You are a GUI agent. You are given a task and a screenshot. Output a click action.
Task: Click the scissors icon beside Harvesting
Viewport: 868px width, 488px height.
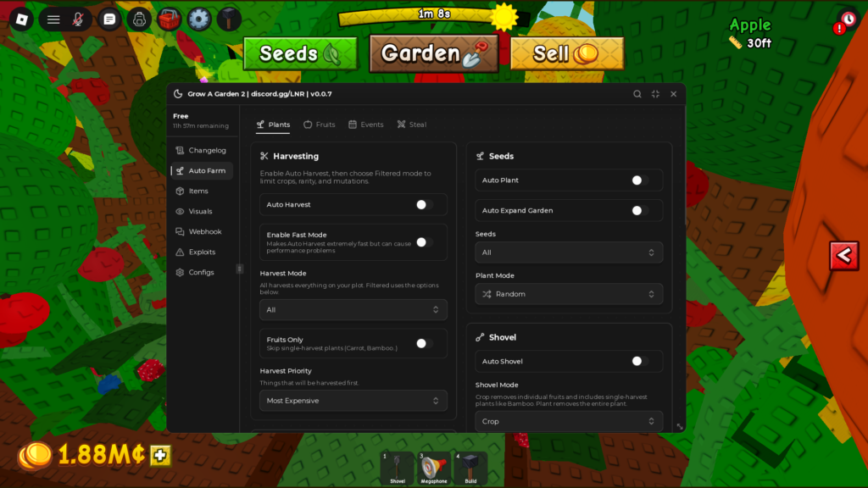click(x=264, y=156)
